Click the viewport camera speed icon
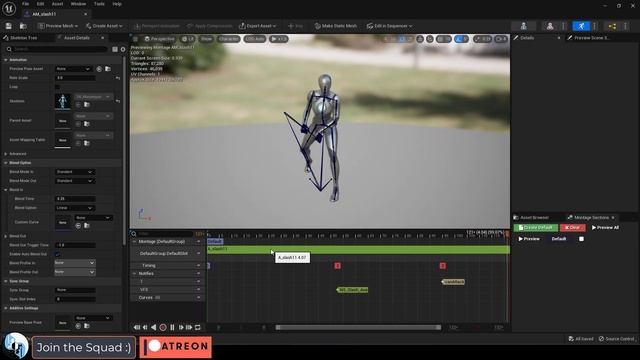640x360 pixels. tap(501, 39)
